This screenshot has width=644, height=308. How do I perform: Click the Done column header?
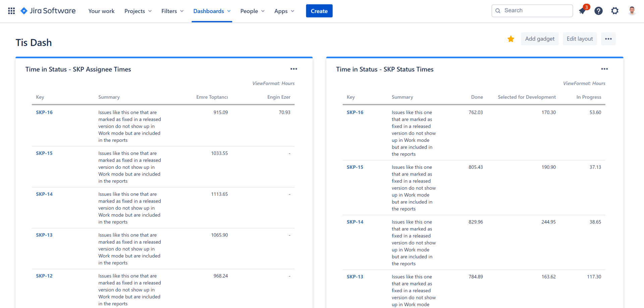click(x=477, y=97)
